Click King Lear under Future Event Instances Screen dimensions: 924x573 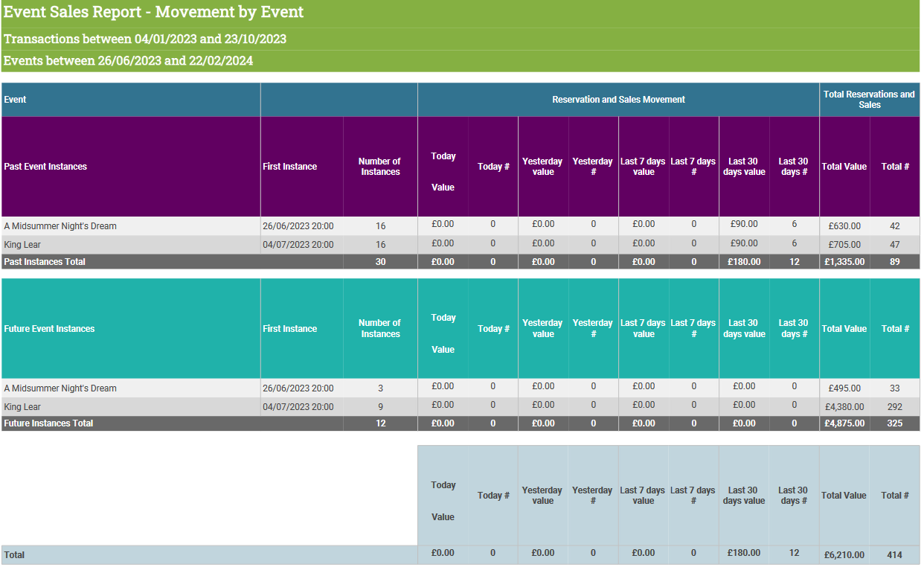[22, 407]
